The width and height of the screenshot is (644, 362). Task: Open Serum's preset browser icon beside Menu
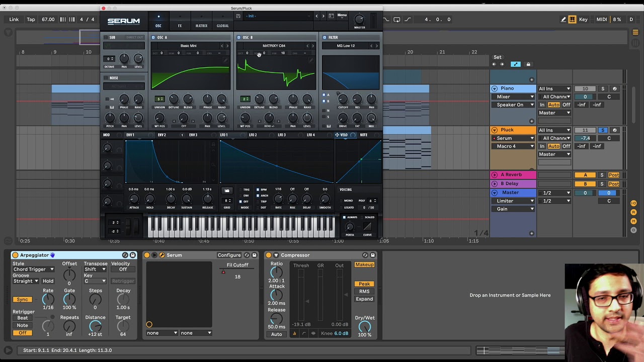click(331, 16)
